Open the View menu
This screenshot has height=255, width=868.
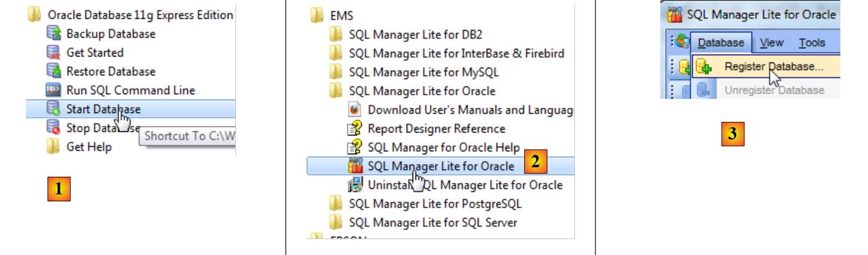(x=771, y=43)
